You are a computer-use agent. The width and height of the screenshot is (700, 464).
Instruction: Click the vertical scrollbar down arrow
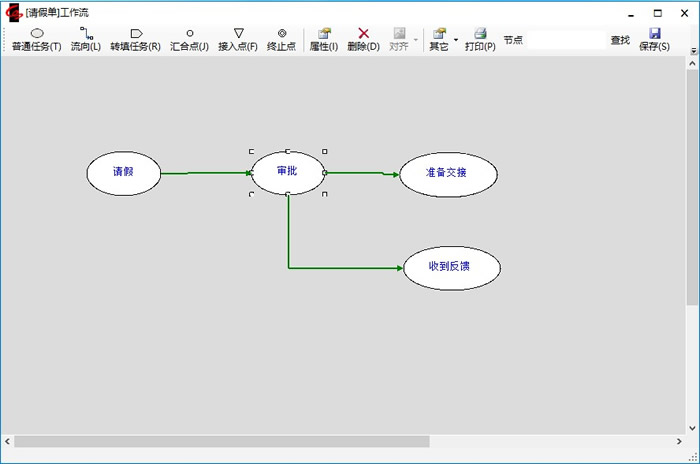692,427
